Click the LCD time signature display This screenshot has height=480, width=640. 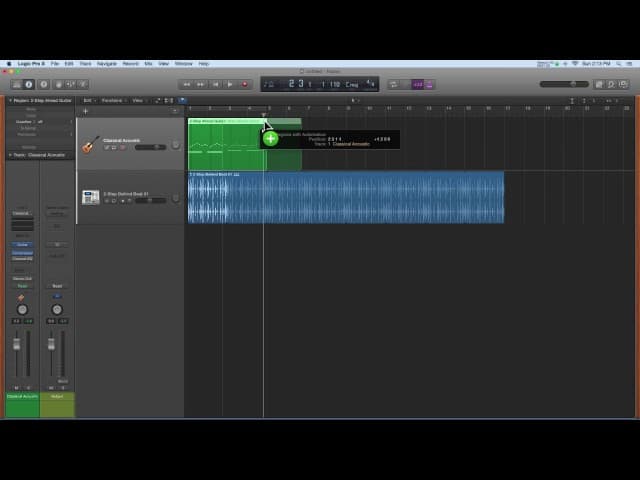tap(370, 84)
